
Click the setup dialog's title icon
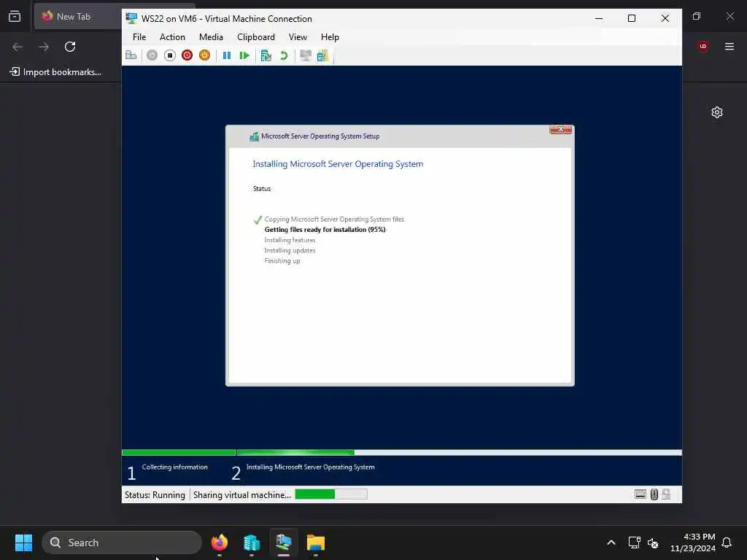255,136
